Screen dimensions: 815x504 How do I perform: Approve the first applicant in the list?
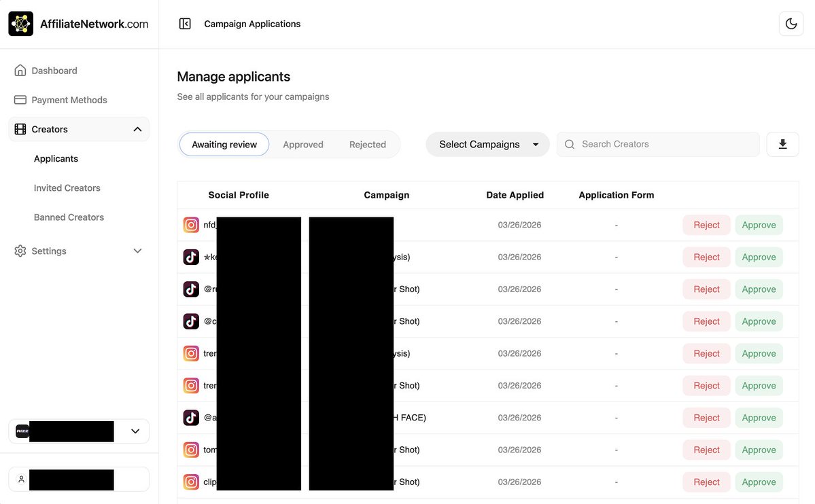click(x=759, y=225)
